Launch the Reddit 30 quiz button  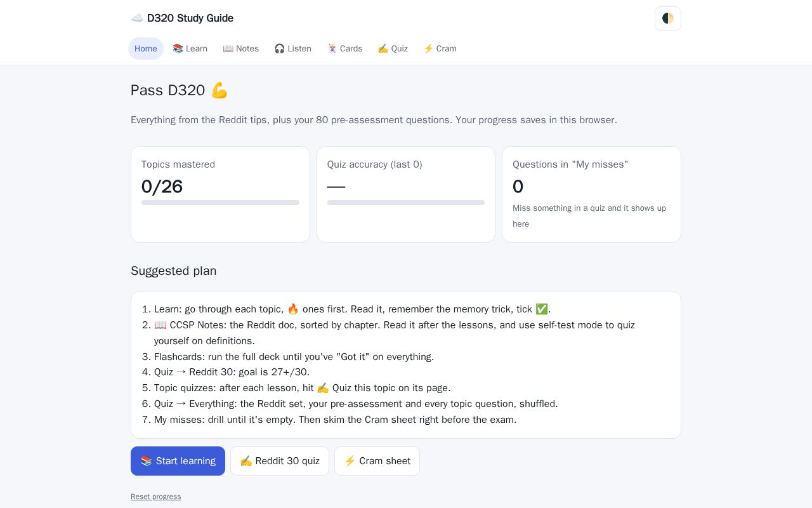coord(280,461)
